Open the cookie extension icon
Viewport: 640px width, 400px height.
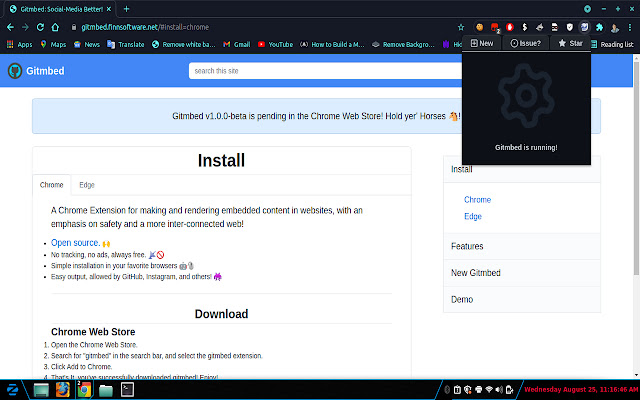tap(480, 27)
